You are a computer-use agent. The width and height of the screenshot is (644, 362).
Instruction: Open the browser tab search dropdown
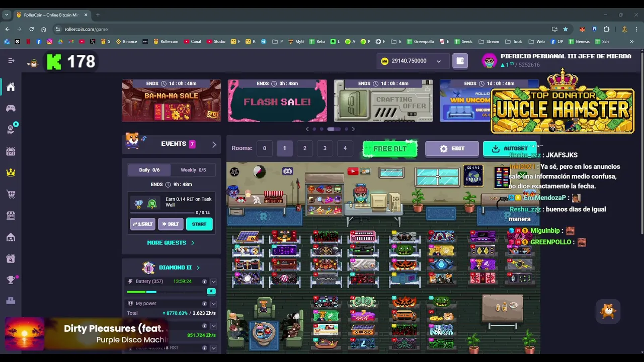(x=7, y=15)
